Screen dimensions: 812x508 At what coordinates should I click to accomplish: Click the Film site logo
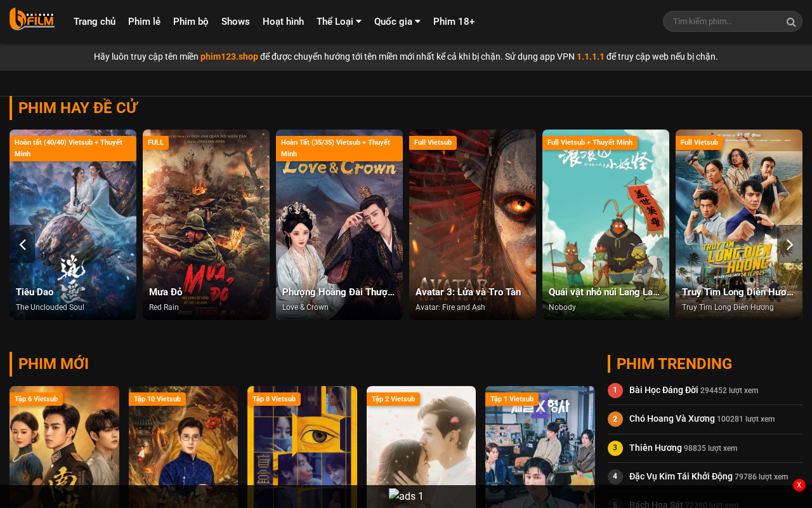click(32, 19)
